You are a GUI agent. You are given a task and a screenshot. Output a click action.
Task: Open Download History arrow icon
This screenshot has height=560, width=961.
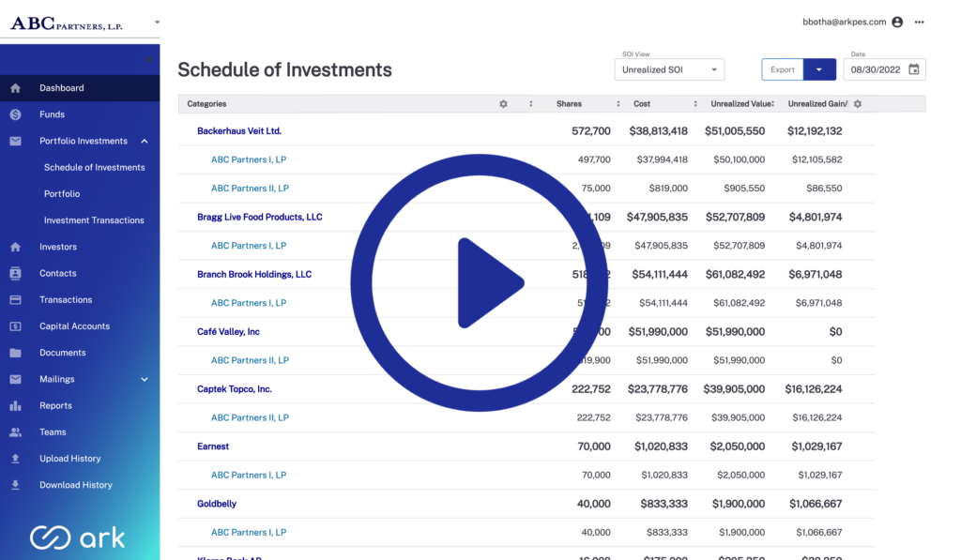click(x=15, y=485)
